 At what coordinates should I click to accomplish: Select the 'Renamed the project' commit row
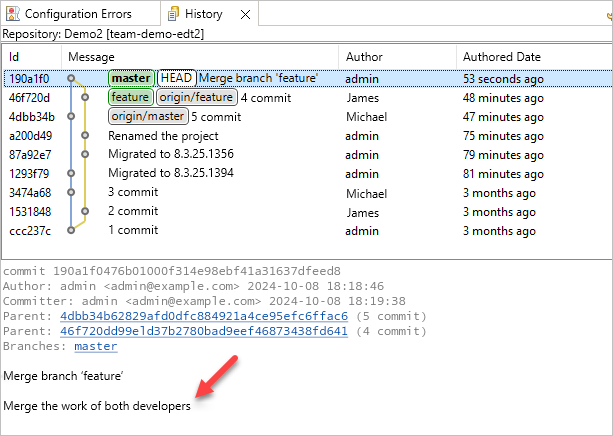click(x=163, y=135)
